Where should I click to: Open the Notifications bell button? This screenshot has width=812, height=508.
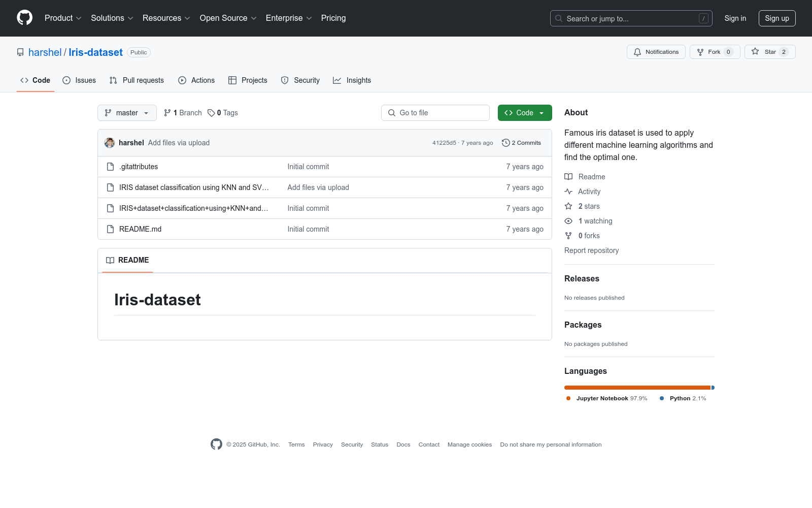click(656, 52)
